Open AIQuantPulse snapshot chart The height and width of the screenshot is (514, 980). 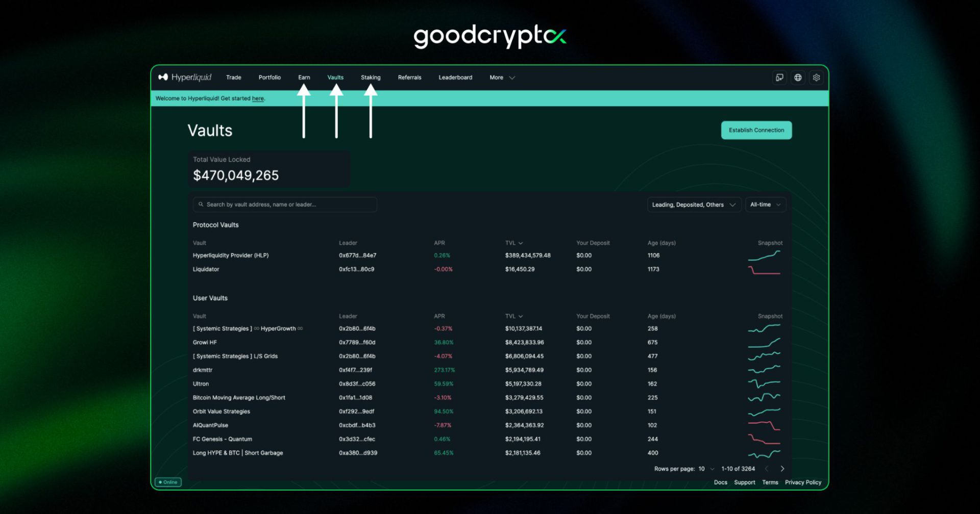(764, 425)
